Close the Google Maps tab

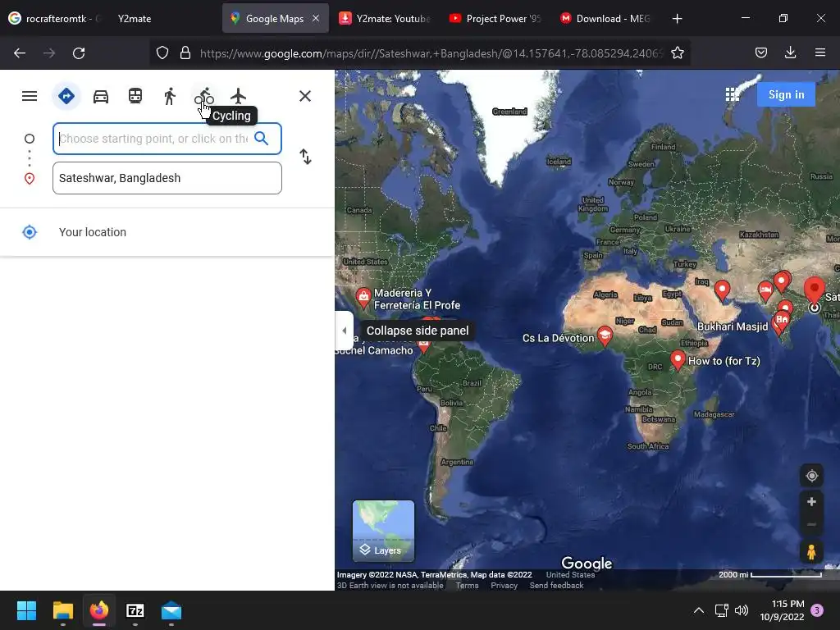(x=316, y=18)
